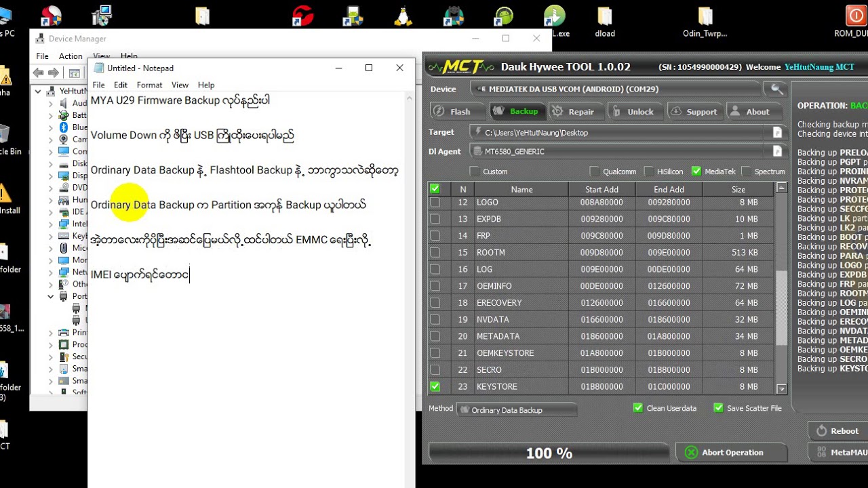Uncheck the MediaTek checkbox
This screenshot has width=868, height=488.
[x=696, y=171]
